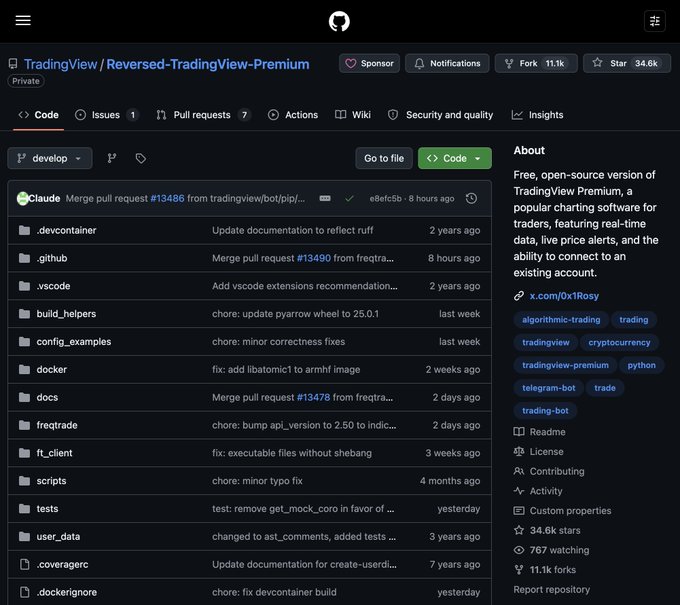Click Report repository

click(x=551, y=589)
